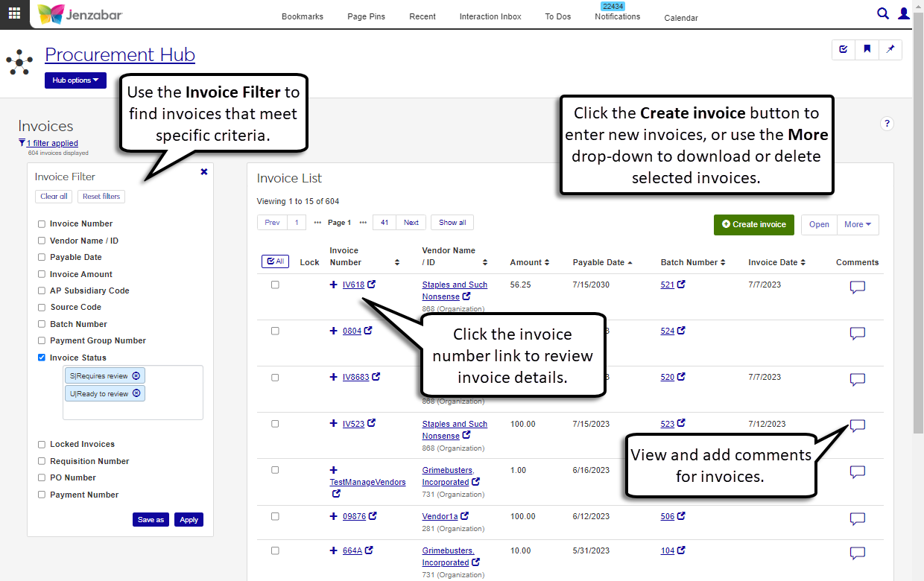Expand invoice IV523 row details
Screen dimensions: 924x581
333,424
